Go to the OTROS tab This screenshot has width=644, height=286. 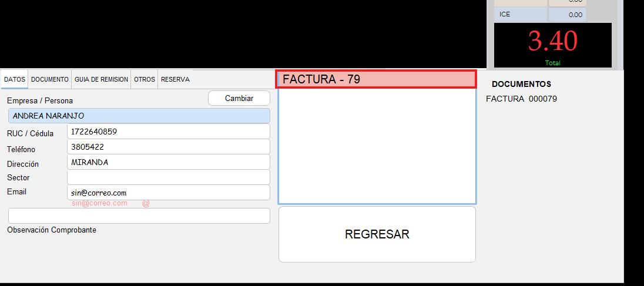[145, 79]
